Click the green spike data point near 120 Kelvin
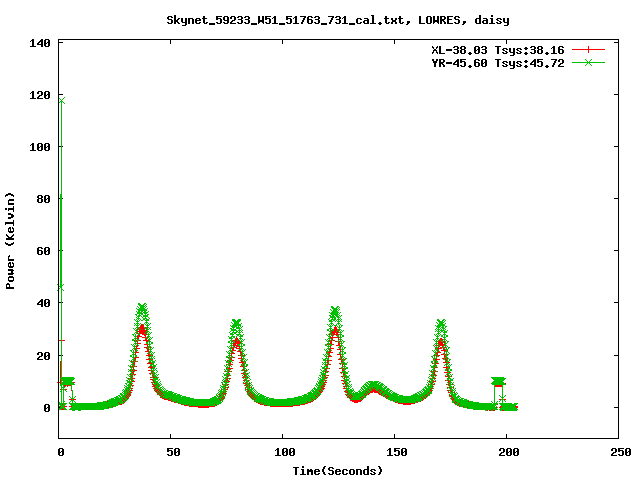 coord(62,100)
